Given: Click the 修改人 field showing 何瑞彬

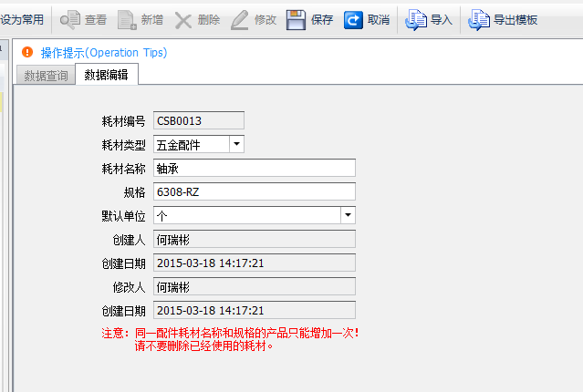Looking at the screenshot, I should pyautogui.click(x=255, y=286).
